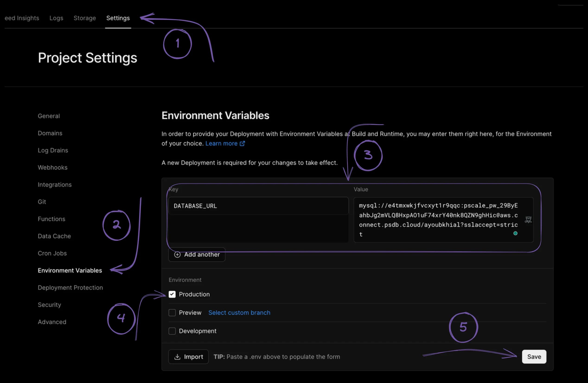The width and height of the screenshot is (588, 383).
Task: Enable the Preview environment checkbox
Action: coord(172,313)
